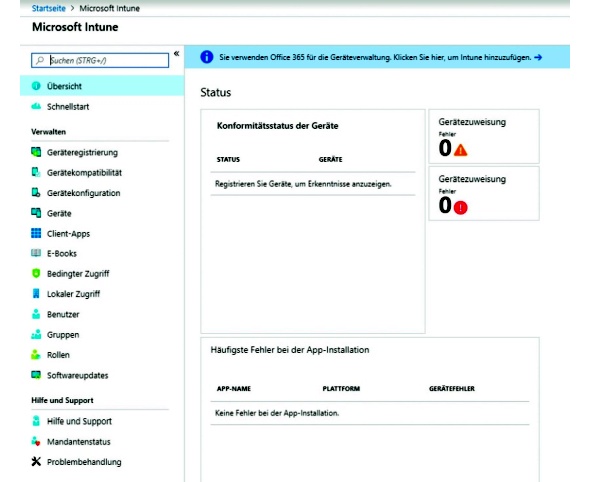Click the Schnellstart cloud icon
This screenshot has width=590, height=482.
point(36,106)
